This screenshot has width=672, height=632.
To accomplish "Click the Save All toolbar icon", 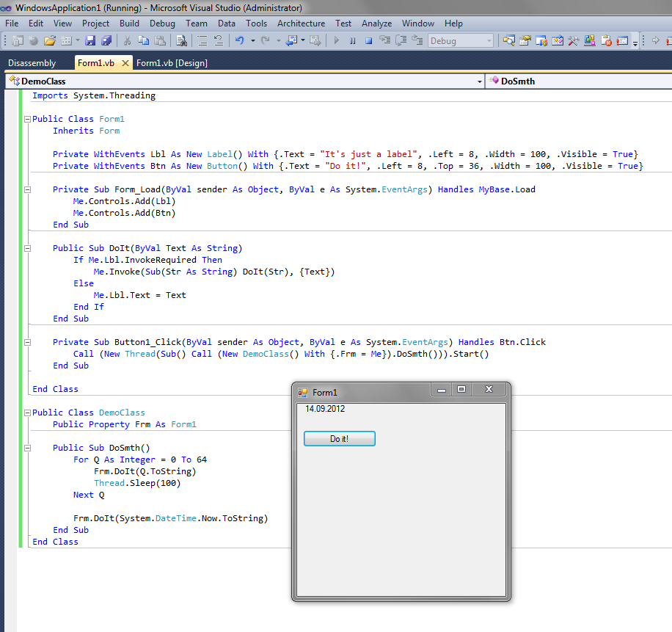I will point(106,41).
